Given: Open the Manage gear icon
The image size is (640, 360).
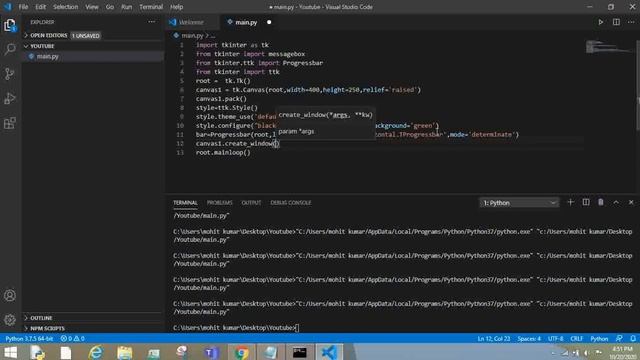Looking at the screenshot, I should click(10, 320).
